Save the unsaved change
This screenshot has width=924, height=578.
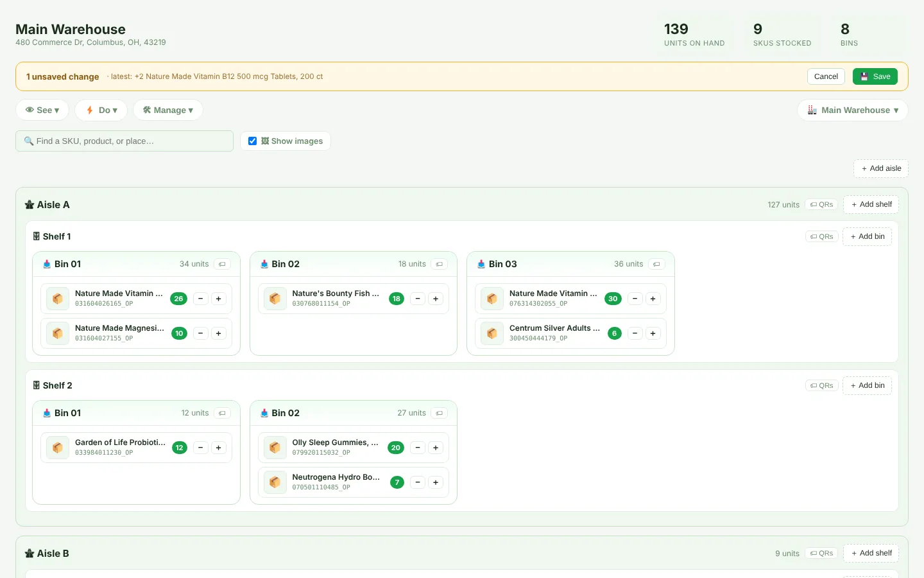tap(875, 76)
